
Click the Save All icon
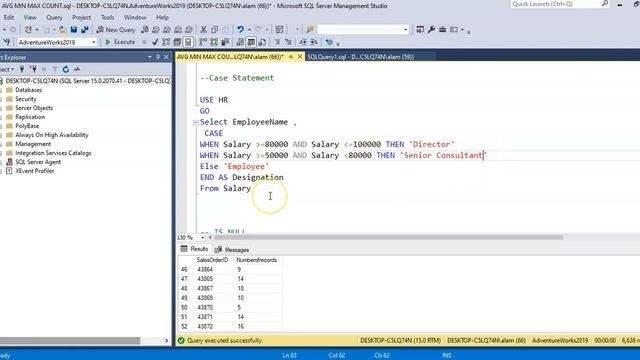(85, 29)
